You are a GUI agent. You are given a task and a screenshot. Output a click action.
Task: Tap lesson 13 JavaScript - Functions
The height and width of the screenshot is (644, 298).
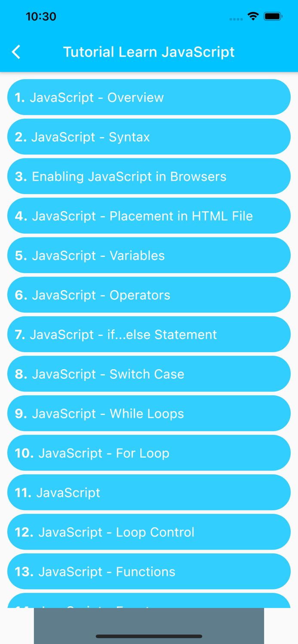tap(149, 571)
